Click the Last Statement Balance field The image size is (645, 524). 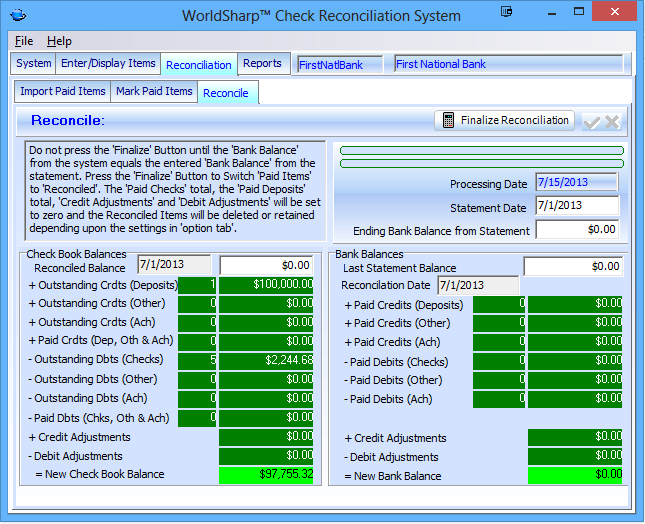[572, 267]
